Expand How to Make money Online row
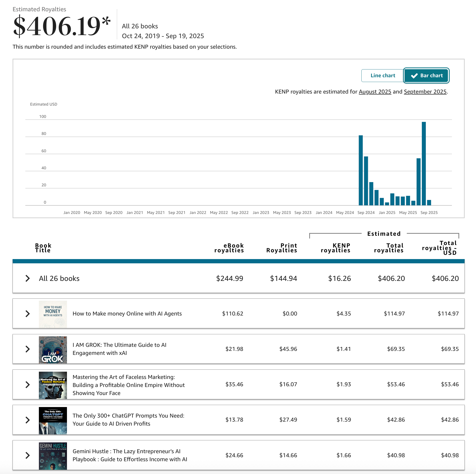476x474 pixels. [28, 314]
